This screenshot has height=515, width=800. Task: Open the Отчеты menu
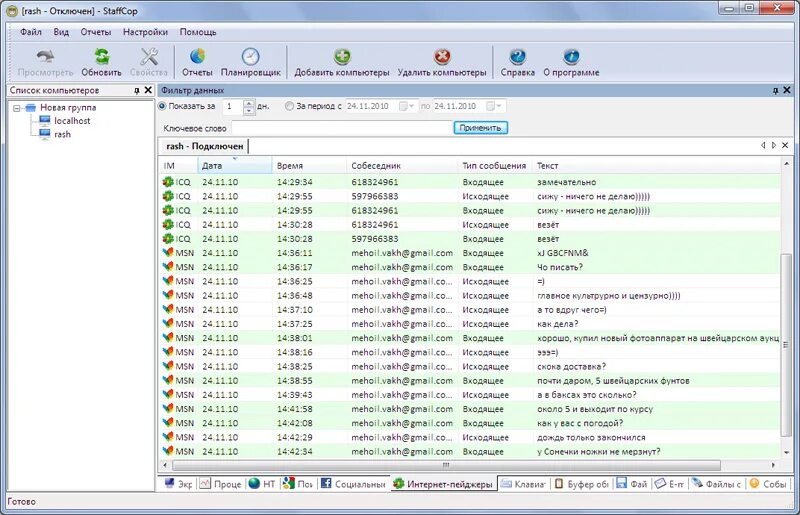pyautogui.click(x=95, y=32)
